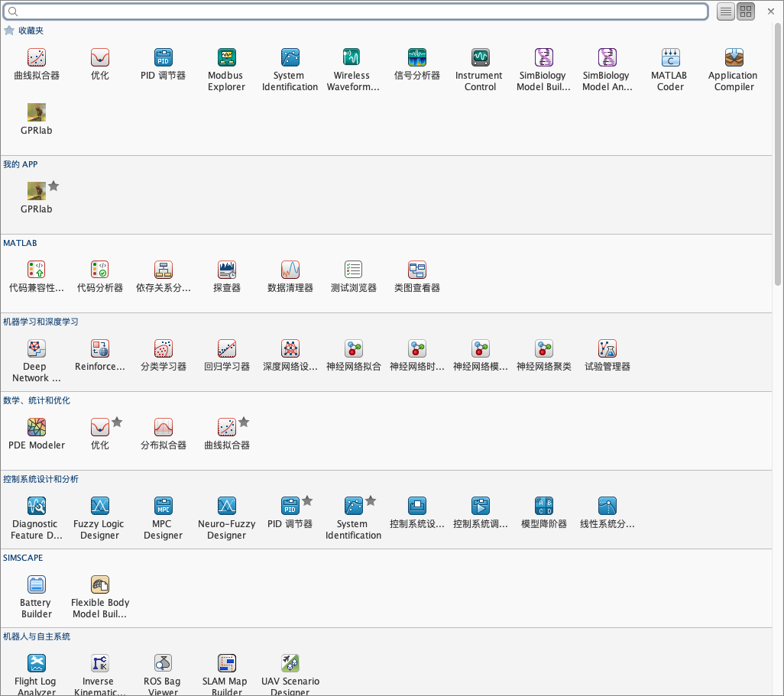Open 深度网络设计器 app
Viewport: 784px width, 696px height.
(290, 355)
